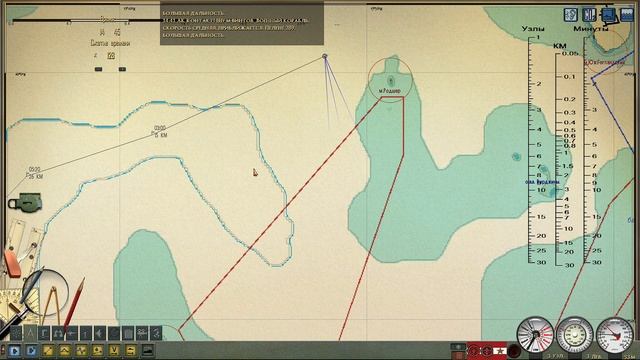The image size is (640, 360).
Task: Click the first blue map-filter icon at top right
Action: [571, 15]
